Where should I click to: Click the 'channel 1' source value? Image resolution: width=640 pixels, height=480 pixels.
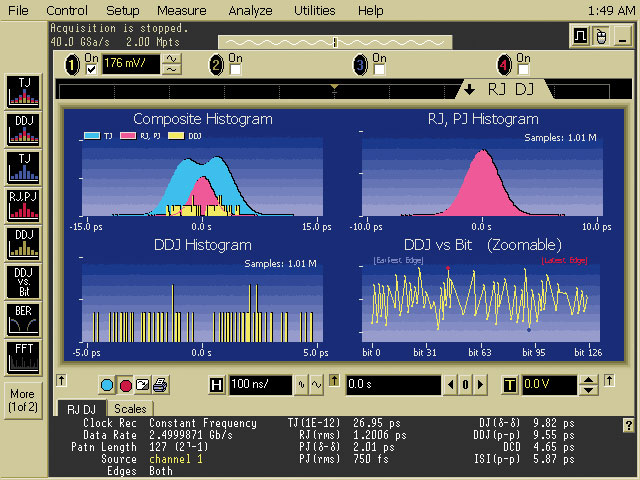tap(176, 459)
